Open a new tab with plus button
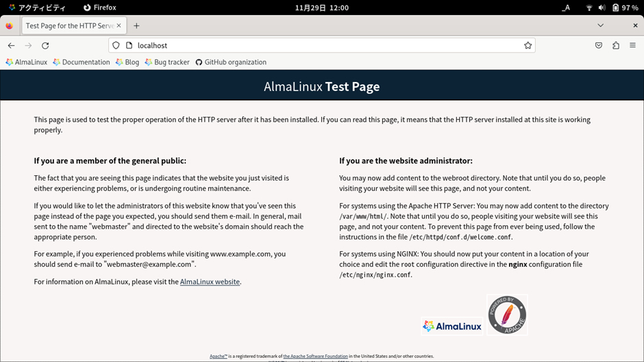644x362 pixels. (136, 26)
